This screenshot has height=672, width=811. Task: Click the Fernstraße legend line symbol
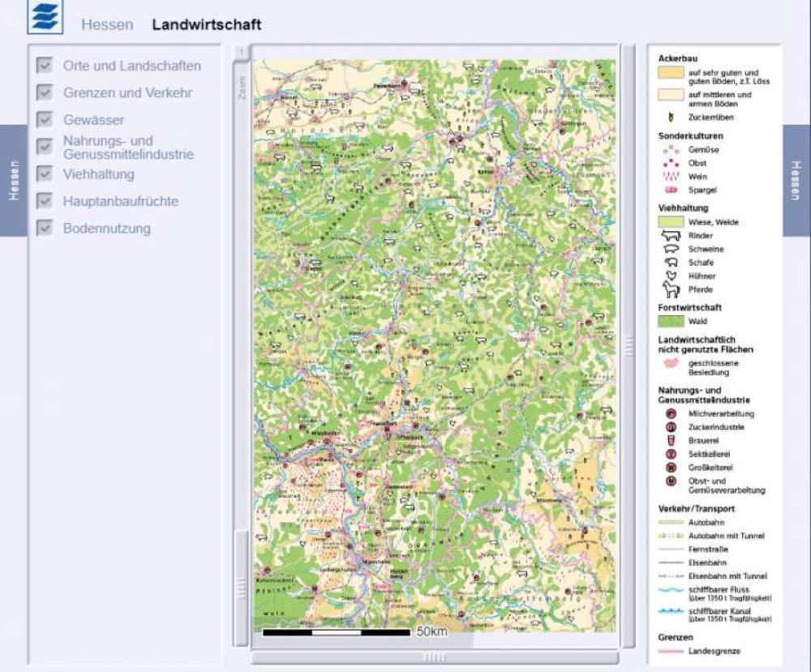pyautogui.click(x=671, y=550)
